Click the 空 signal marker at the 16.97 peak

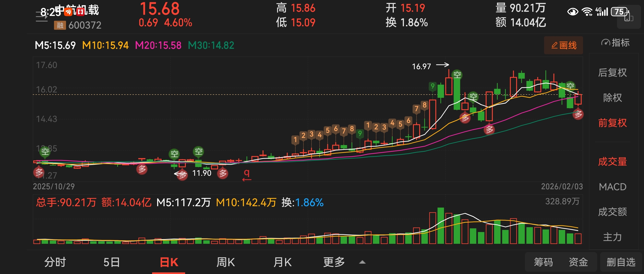pos(457,74)
